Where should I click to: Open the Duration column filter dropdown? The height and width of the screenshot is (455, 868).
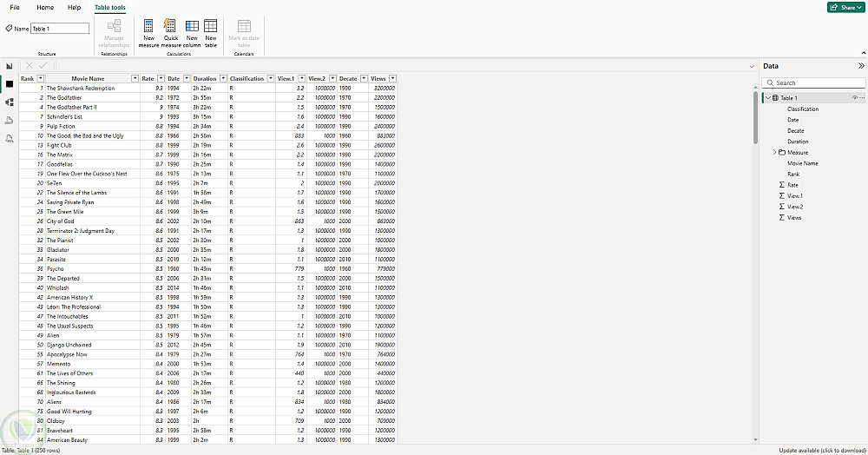pos(223,79)
